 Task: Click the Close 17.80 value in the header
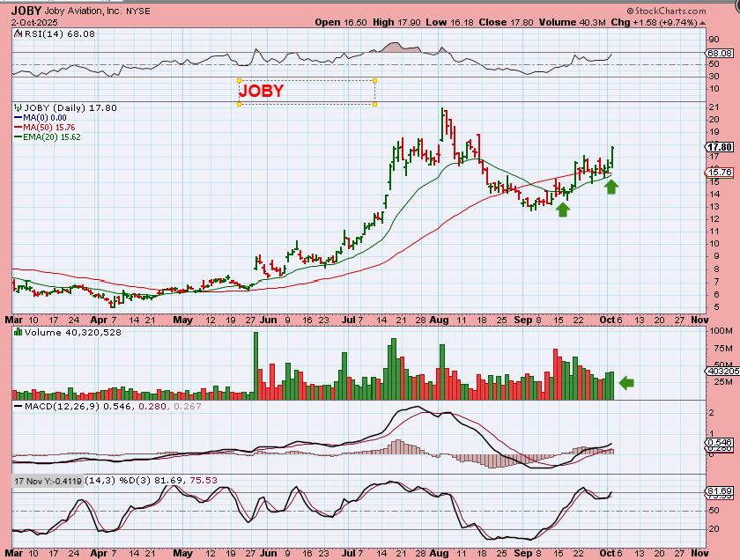[507, 22]
